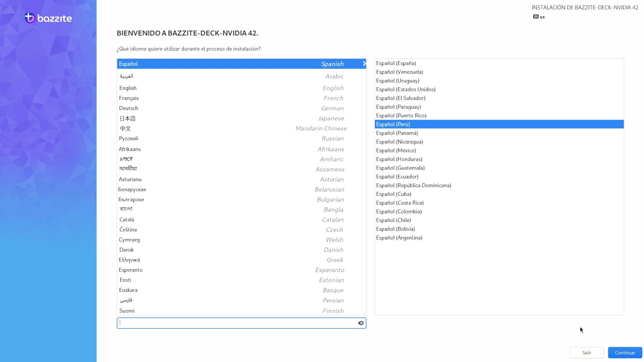This screenshot has width=644, height=362.
Task: Select English in the language list
Action: point(128,88)
